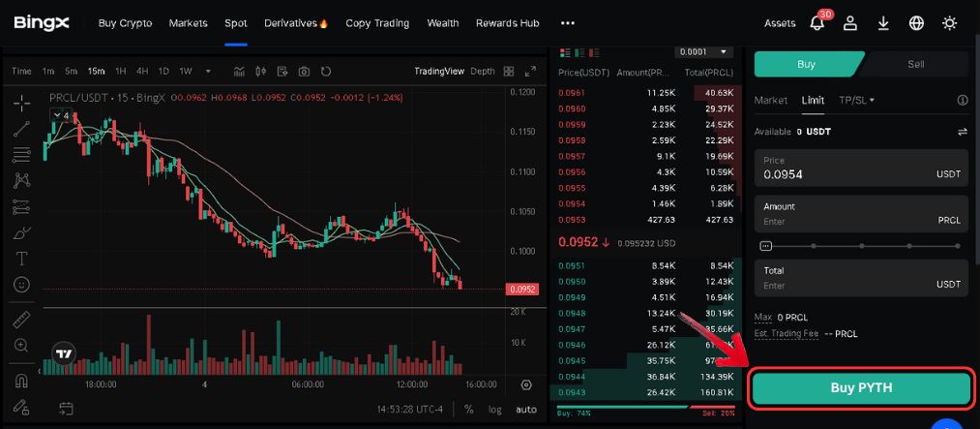Select the brush drawing tool
The image size is (980, 429).
(x=22, y=232)
